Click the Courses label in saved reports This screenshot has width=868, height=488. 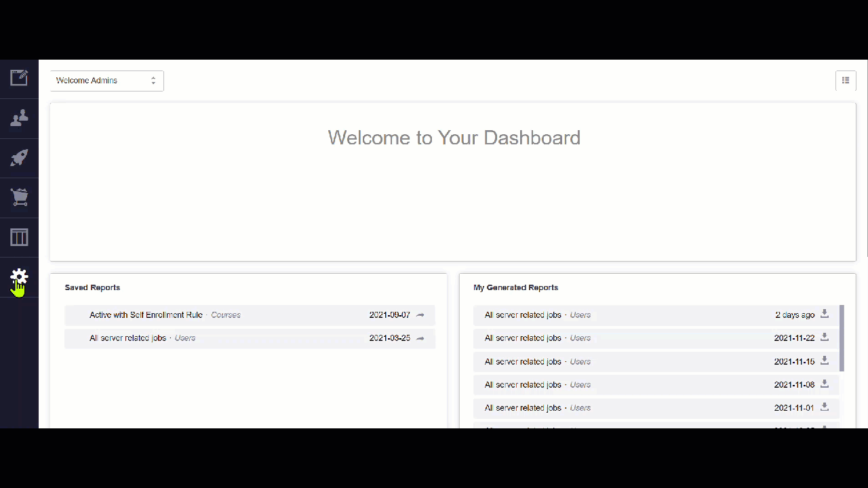coord(226,315)
